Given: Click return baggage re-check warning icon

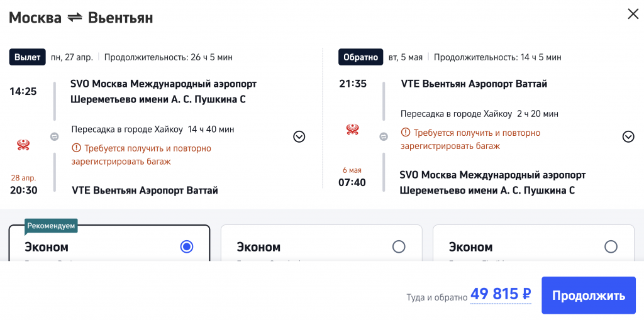Looking at the screenshot, I should click(x=406, y=133).
